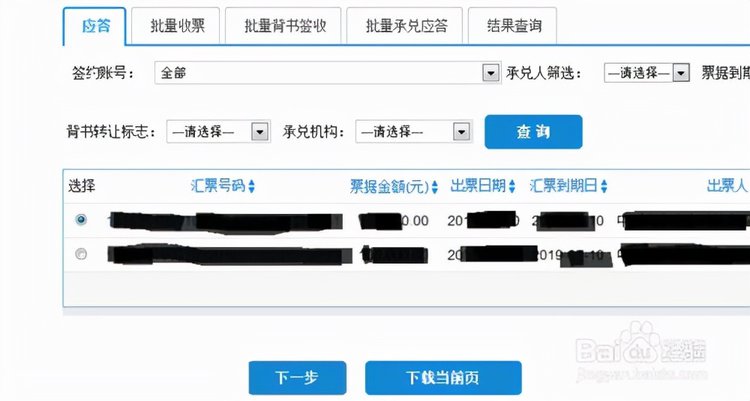Switch to the 批量收票 tab
Screen dimensions: 750x401
pos(177,26)
